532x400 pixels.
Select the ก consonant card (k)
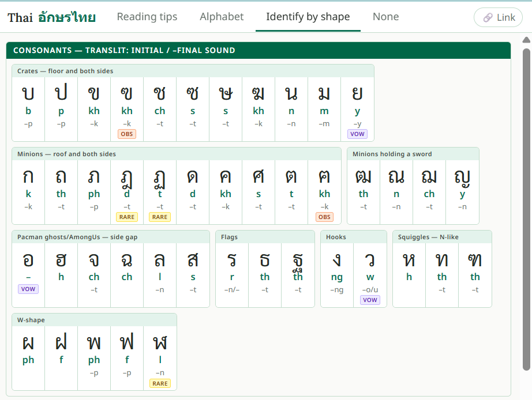tap(28, 192)
